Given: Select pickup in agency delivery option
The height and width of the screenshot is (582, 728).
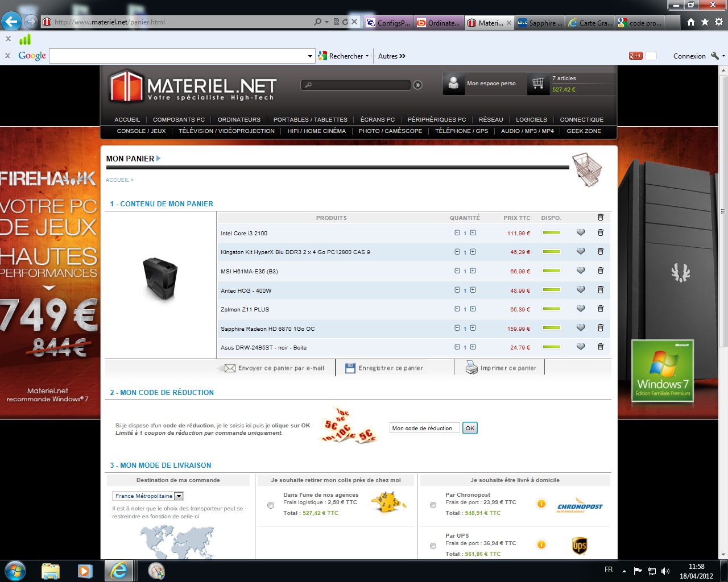Looking at the screenshot, I should [x=271, y=505].
